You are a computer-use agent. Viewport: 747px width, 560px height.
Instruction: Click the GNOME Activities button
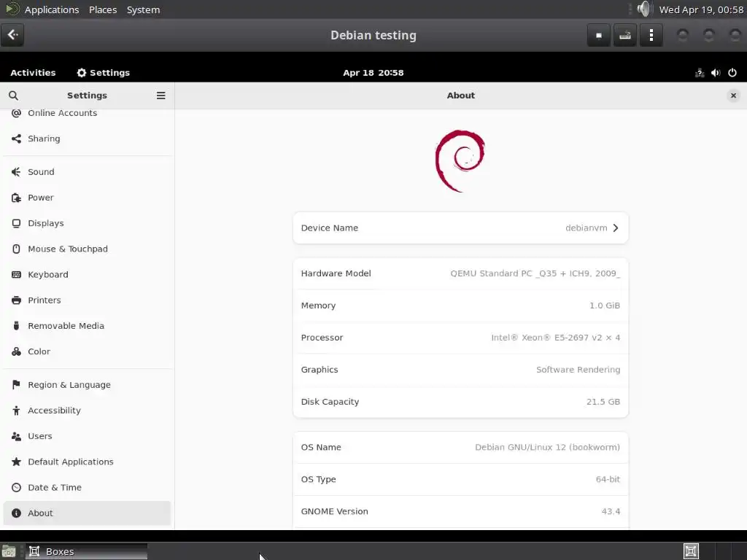[x=33, y=73]
